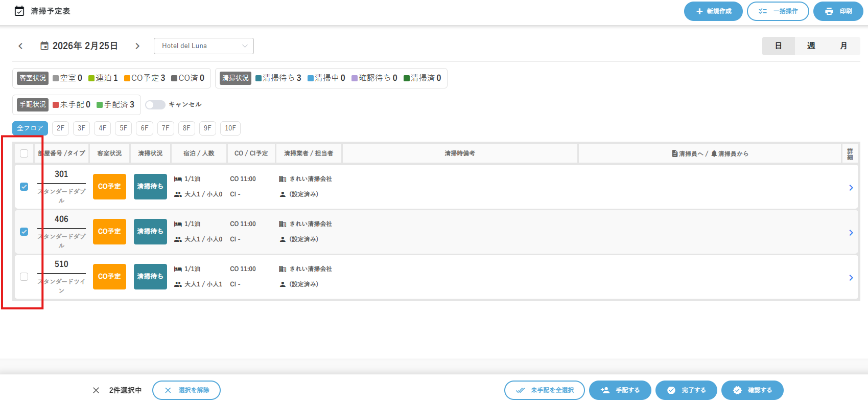
Task: Toggle the キャンセル switch
Action: coord(155,105)
